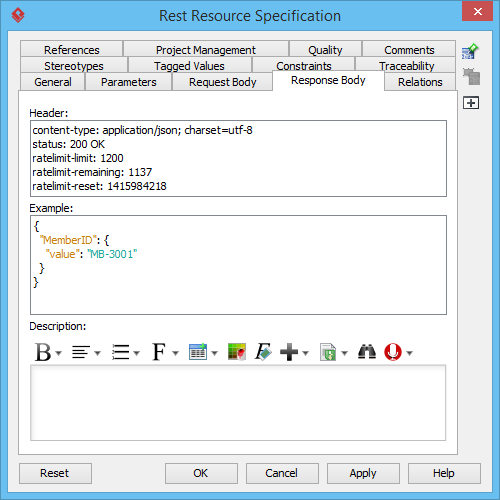Click the Visual Paradigm logo icon
This screenshot has width=500, height=500.
coord(18,15)
